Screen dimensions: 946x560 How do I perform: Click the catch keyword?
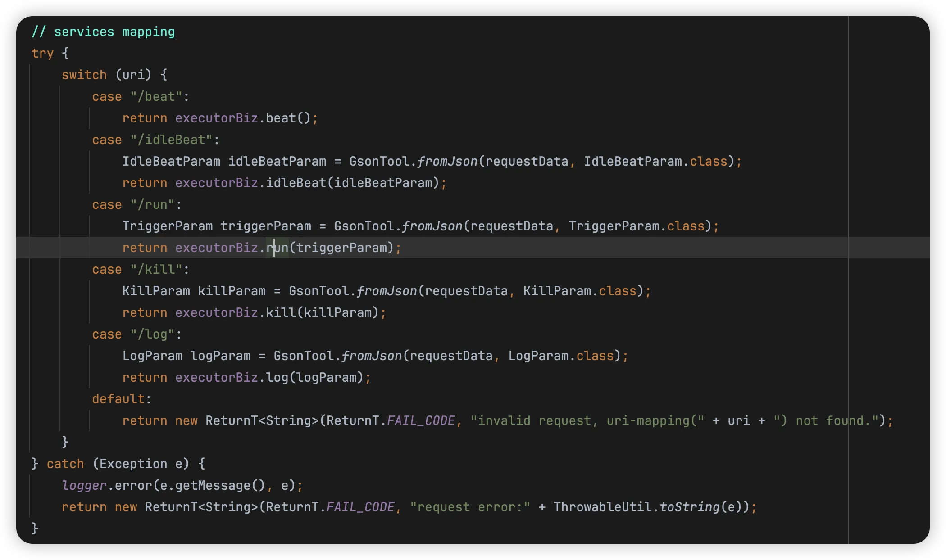[x=65, y=464]
